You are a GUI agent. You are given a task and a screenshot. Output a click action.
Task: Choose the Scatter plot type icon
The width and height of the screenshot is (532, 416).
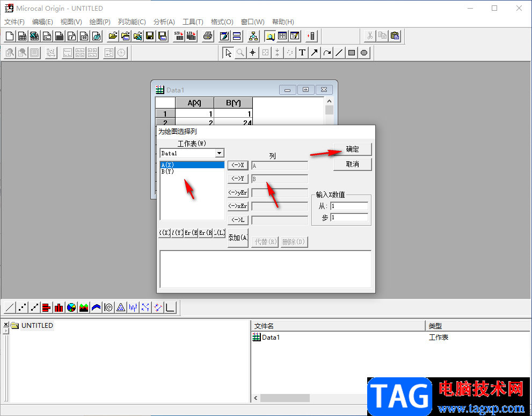22,307
